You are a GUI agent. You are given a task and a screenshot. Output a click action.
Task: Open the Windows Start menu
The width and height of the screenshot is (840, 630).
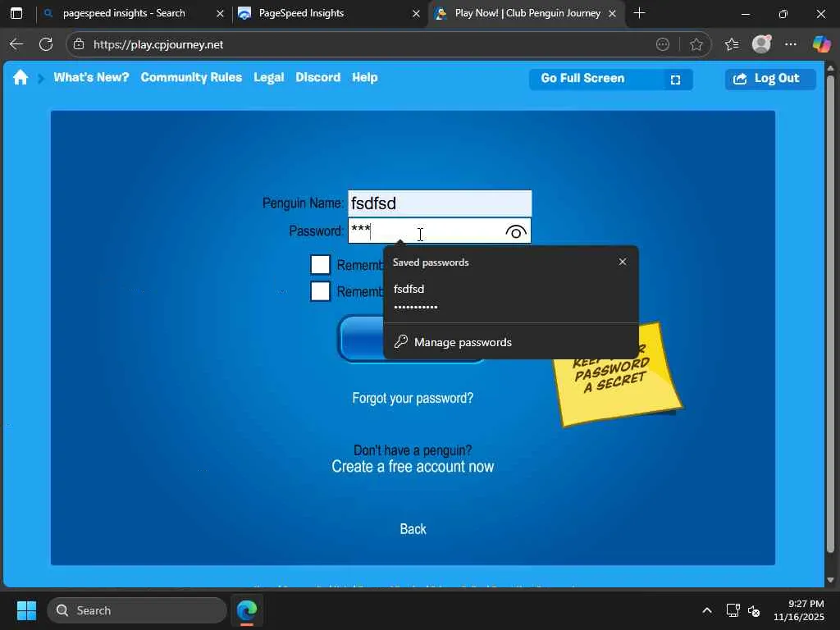26,610
